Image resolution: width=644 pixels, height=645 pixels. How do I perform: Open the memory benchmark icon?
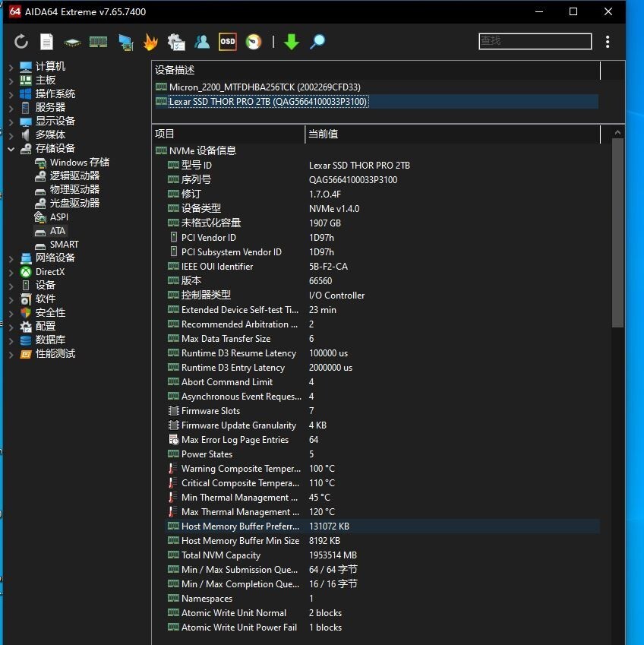98,41
